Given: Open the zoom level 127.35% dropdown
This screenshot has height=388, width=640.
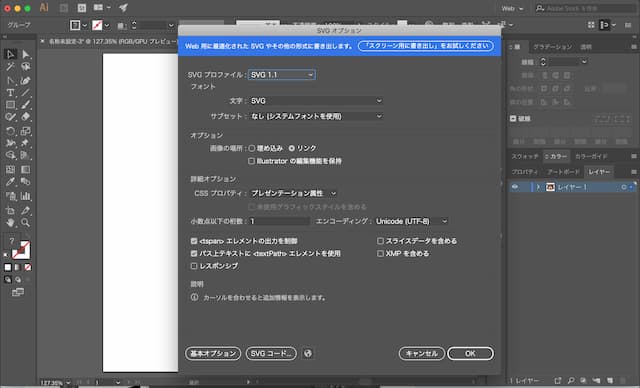Looking at the screenshot, I should click(68, 383).
